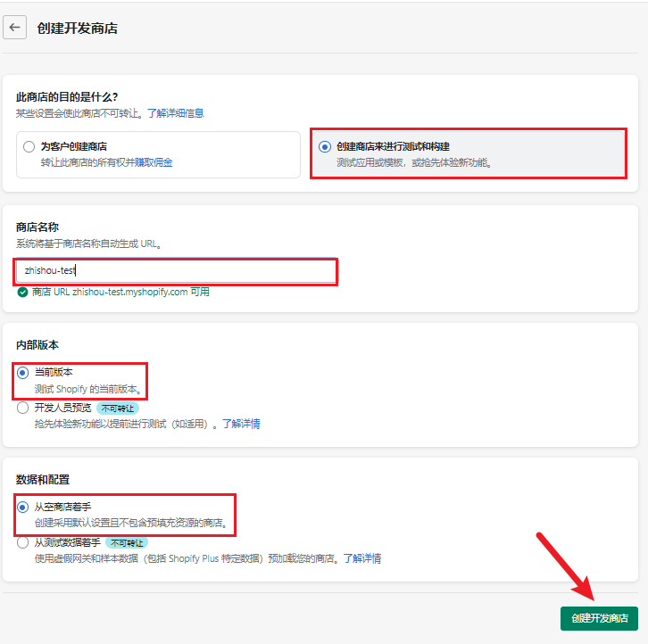Click the zhishou-test.myshopify.com availability text
The height and width of the screenshot is (644, 648).
[120, 292]
